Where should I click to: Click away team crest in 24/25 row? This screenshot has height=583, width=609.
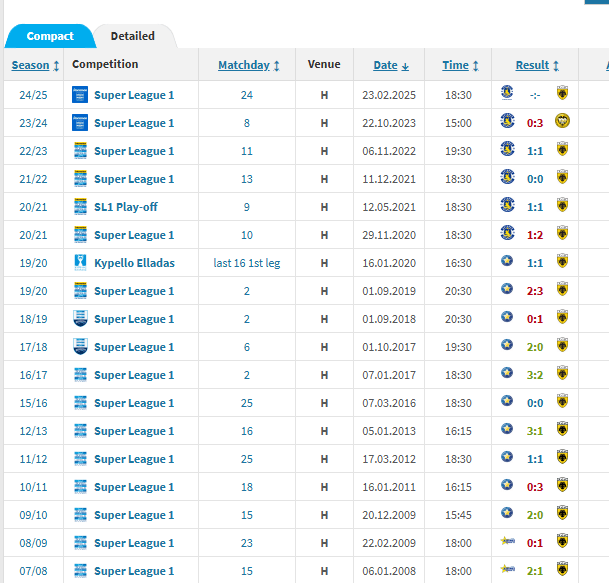pyautogui.click(x=562, y=95)
